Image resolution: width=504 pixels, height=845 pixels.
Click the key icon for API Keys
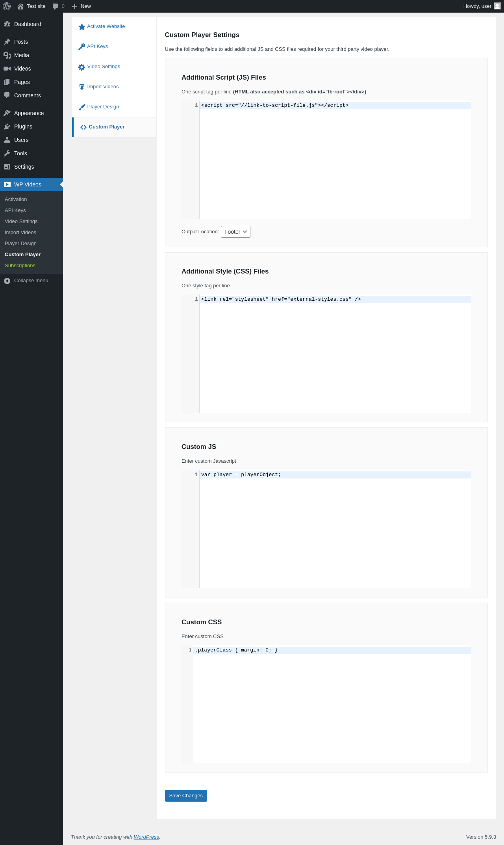(x=82, y=47)
